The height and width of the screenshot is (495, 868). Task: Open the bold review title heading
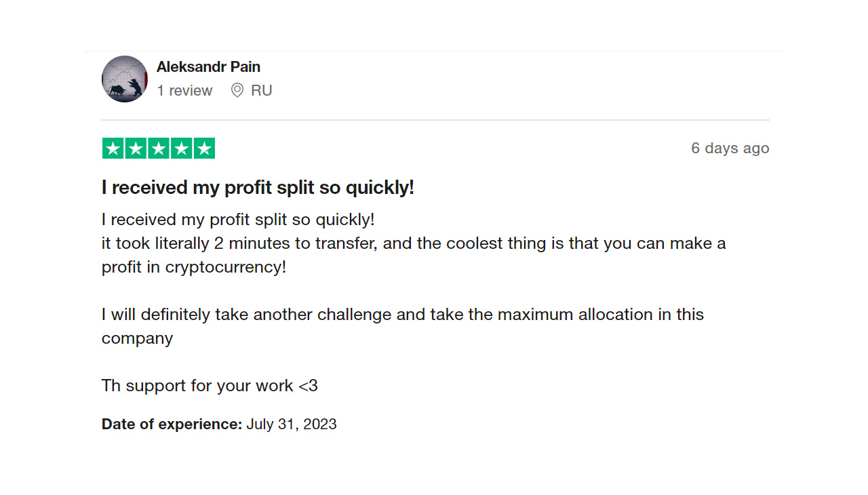coord(258,187)
